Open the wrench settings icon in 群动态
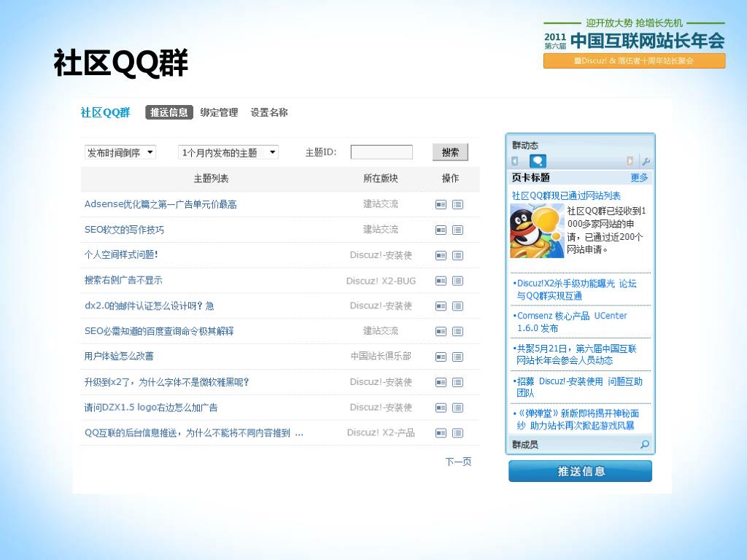Image resolution: width=747 pixels, height=560 pixels. [x=646, y=161]
